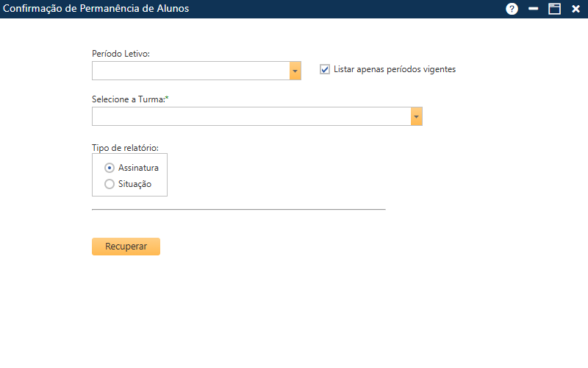Uncheck the Listar apenas períodos vigentes checkbox
The image size is (588, 368).
click(x=325, y=69)
